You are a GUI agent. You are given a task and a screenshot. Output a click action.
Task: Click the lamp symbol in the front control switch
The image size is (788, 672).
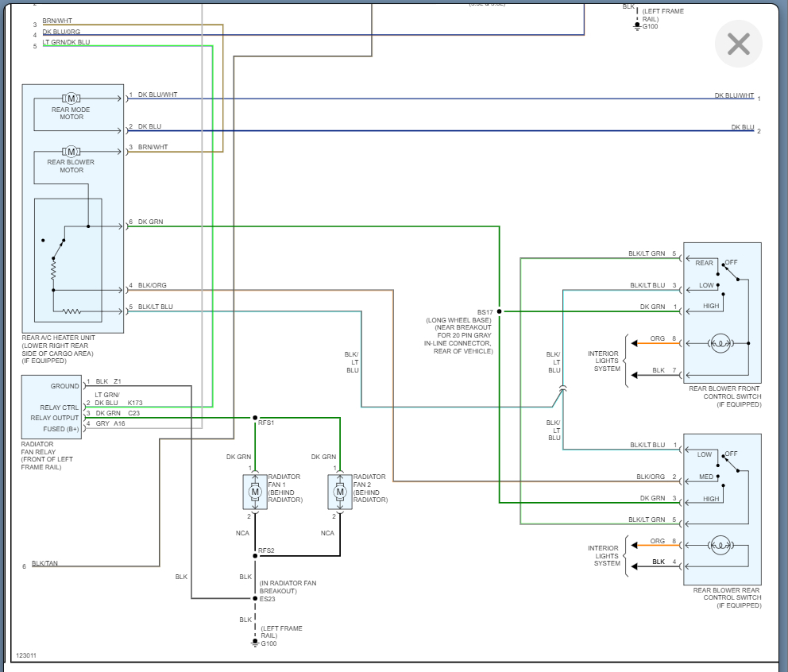tap(720, 343)
